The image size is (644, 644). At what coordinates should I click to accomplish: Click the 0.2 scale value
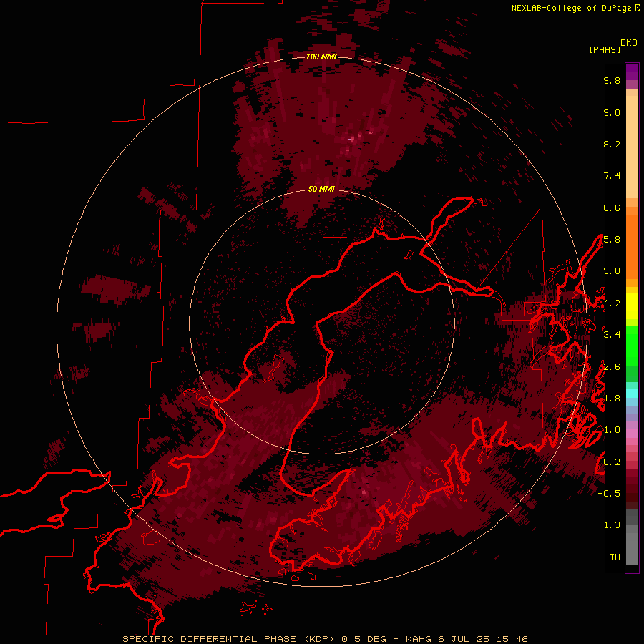(612, 462)
